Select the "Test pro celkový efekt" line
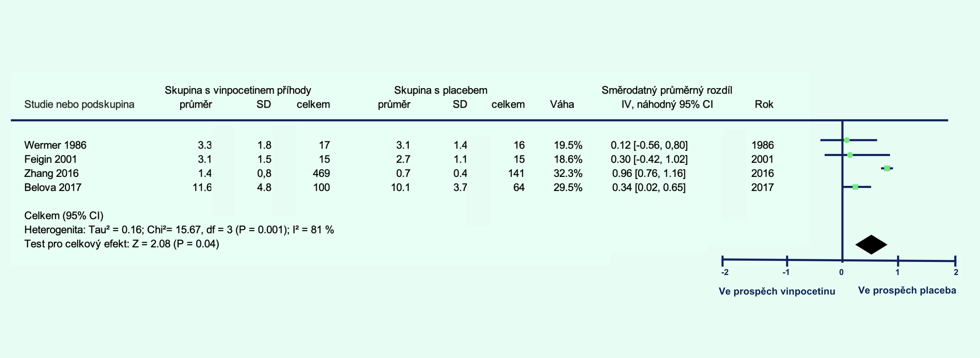This screenshot has width=980, height=358. (122, 244)
